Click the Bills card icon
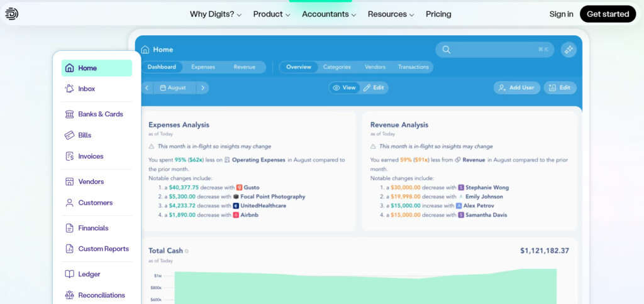644x304 pixels. click(70, 135)
